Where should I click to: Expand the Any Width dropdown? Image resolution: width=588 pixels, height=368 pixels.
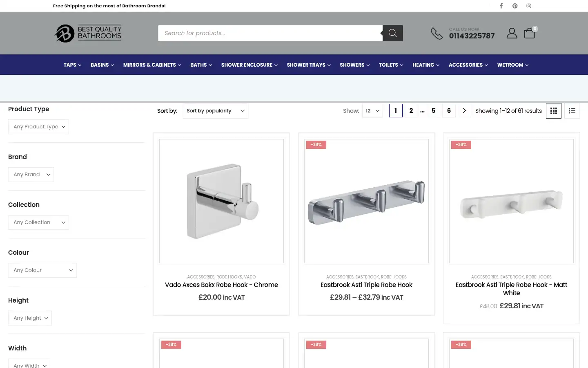pyautogui.click(x=29, y=364)
